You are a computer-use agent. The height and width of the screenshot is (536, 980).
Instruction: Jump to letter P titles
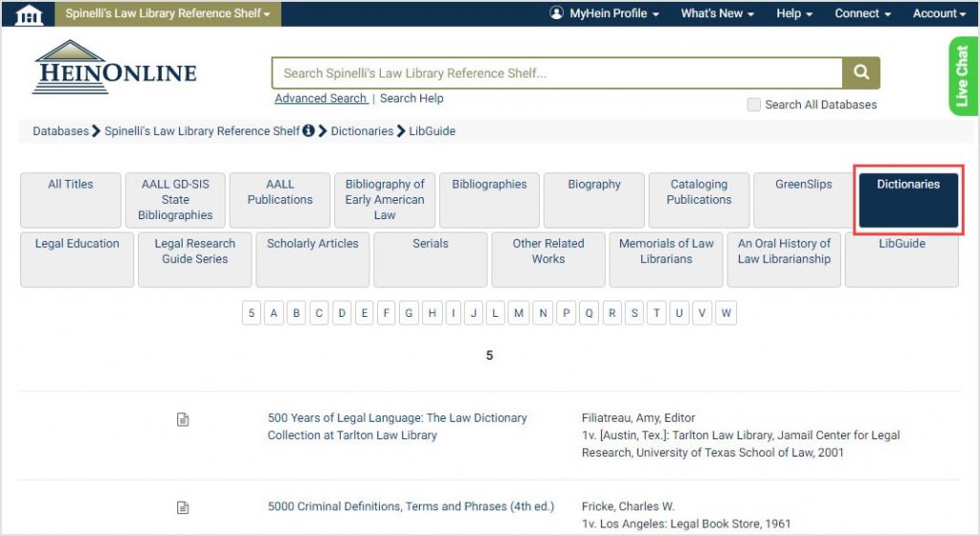pos(566,313)
